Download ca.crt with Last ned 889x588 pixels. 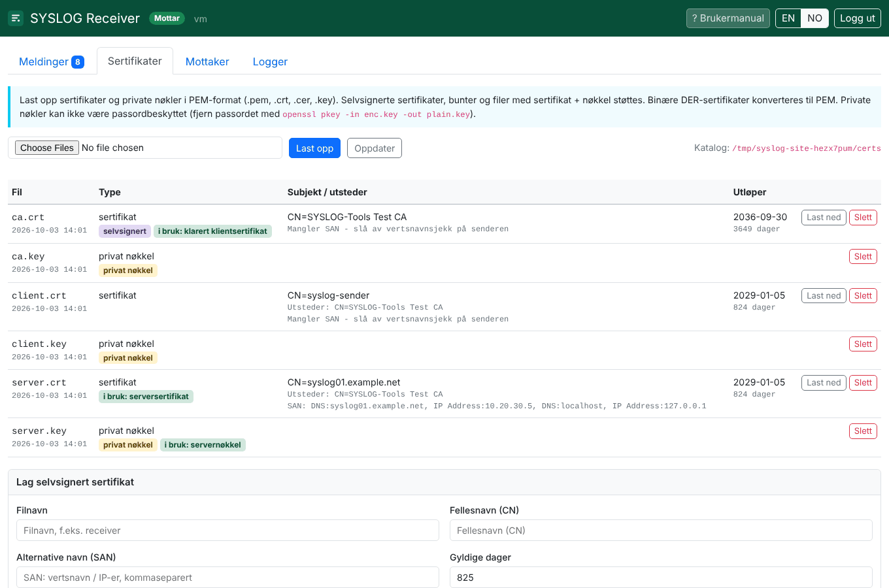(824, 218)
